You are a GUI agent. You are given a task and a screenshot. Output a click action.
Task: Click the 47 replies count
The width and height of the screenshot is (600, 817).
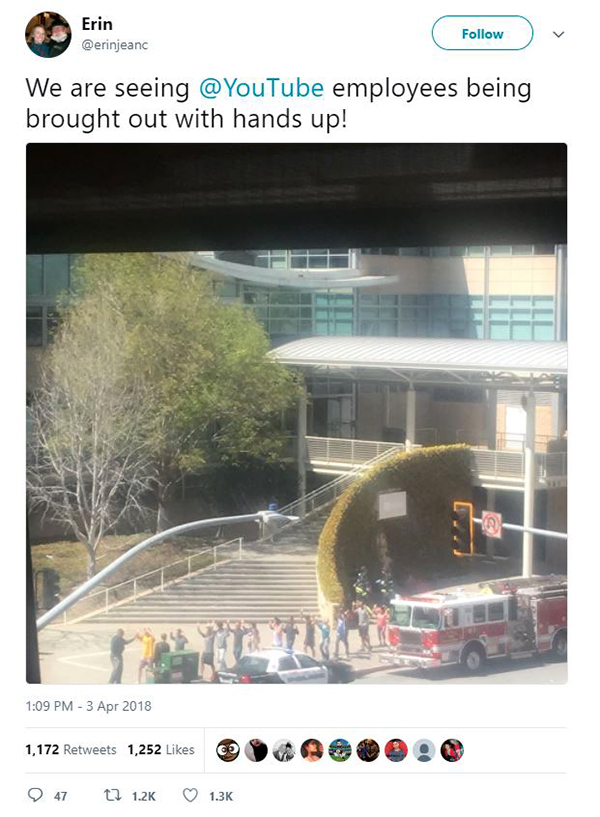[x=60, y=796]
